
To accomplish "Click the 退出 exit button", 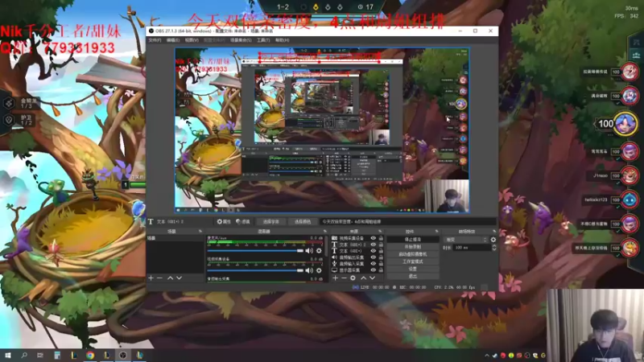I will click(x=413, y=276).
